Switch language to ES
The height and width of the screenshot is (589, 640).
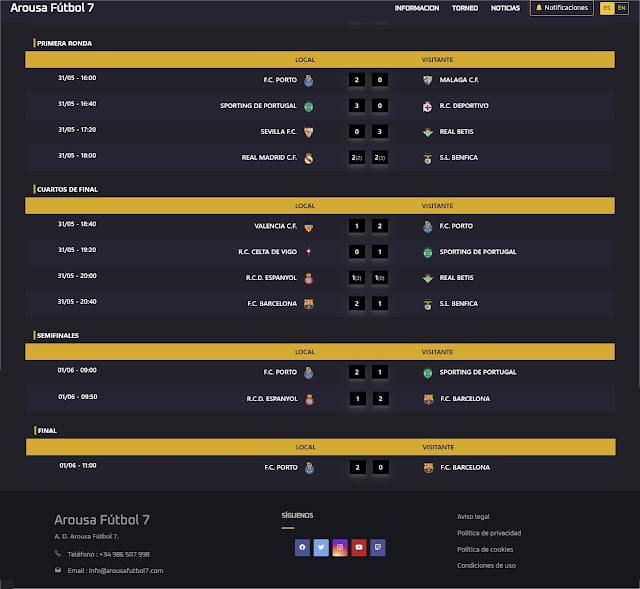coord(607,8)
